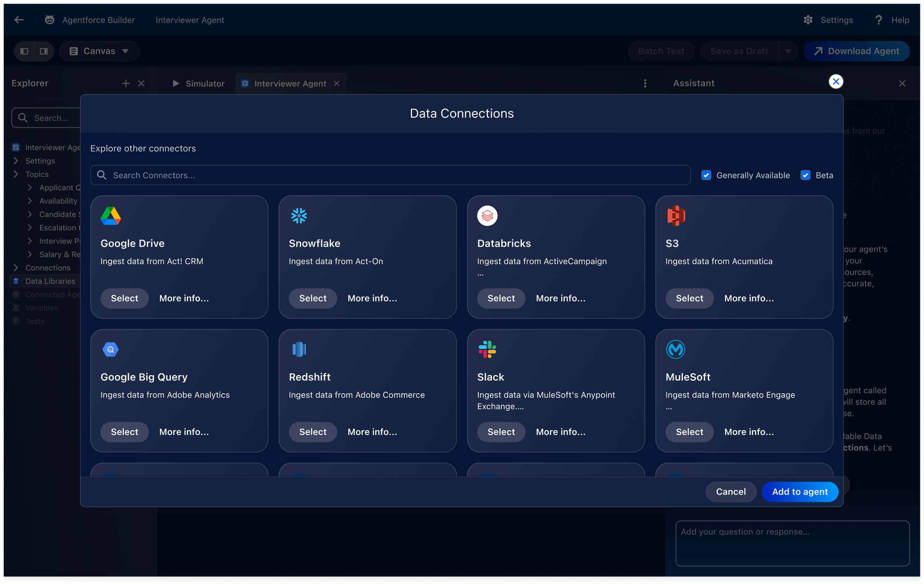The width and height of the screenshot is (924, 584).
Task: Click the Google Drive connector logo
Action: (111, 215)
